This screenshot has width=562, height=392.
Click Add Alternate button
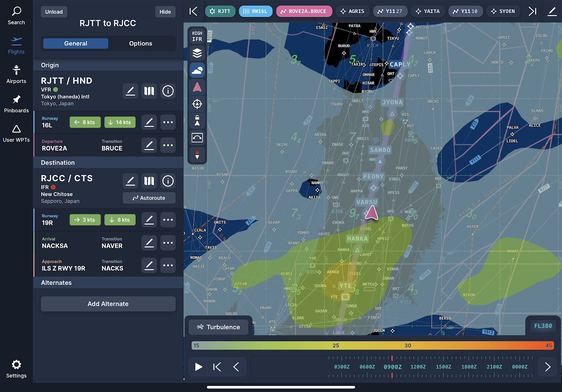click(x=108, y=304)
